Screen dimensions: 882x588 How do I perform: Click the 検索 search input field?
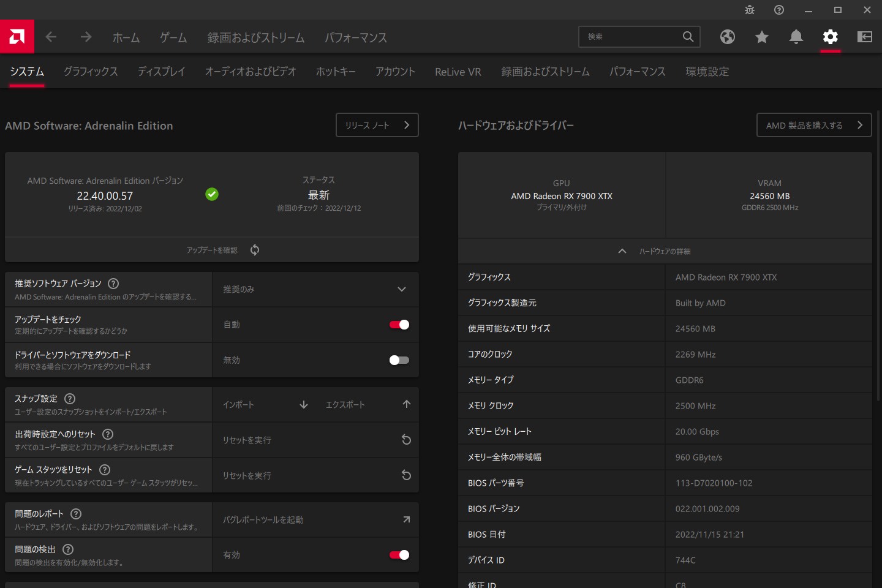coord(631,37)
